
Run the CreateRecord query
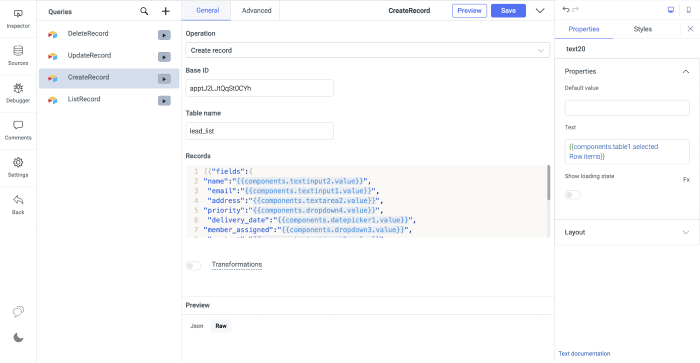coord(164,79)
